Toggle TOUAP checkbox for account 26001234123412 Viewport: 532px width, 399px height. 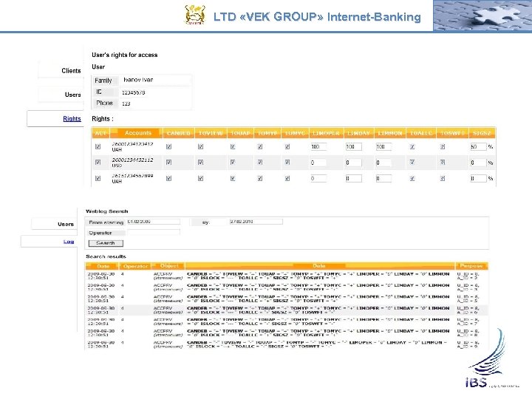(x=233, y=146)
